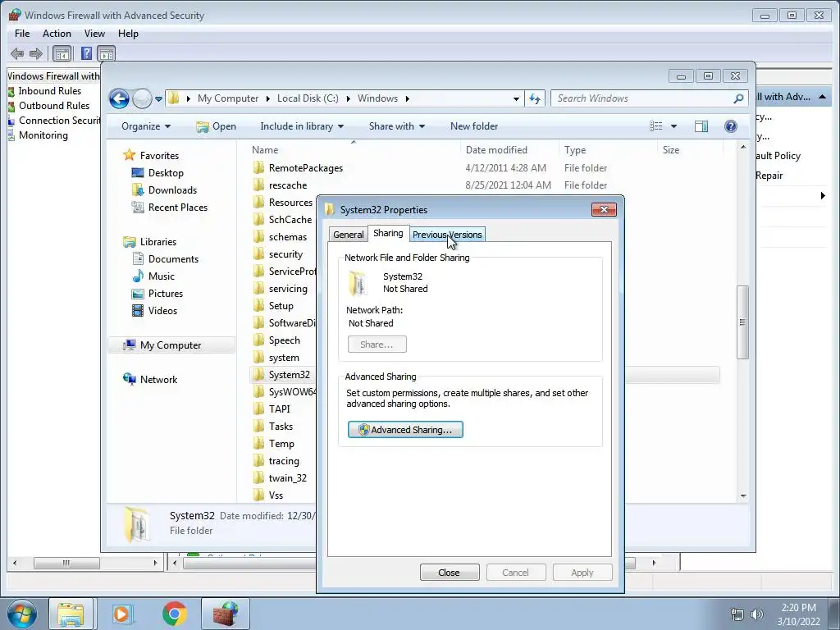The height and width of the screenshot is (630, 840).
Task: Select the rescache folder
Action: tap(288, 185)
